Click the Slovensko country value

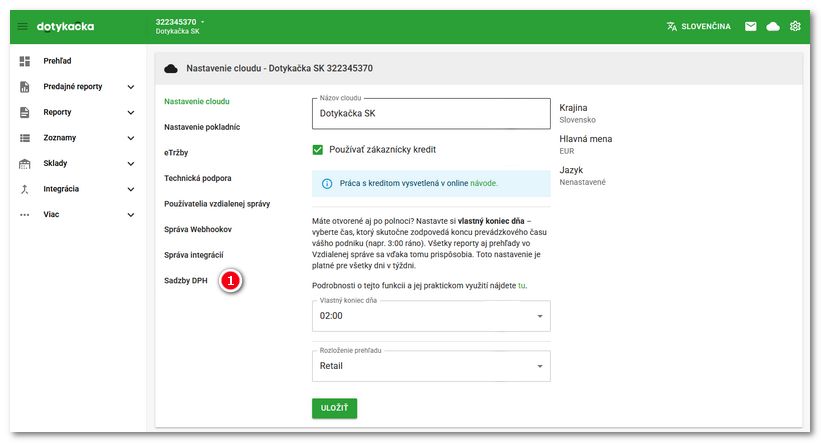tap(578, 120)
